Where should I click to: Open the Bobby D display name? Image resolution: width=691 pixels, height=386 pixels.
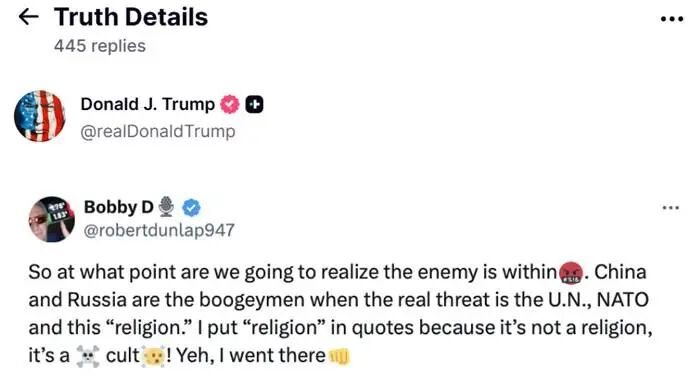119,207
